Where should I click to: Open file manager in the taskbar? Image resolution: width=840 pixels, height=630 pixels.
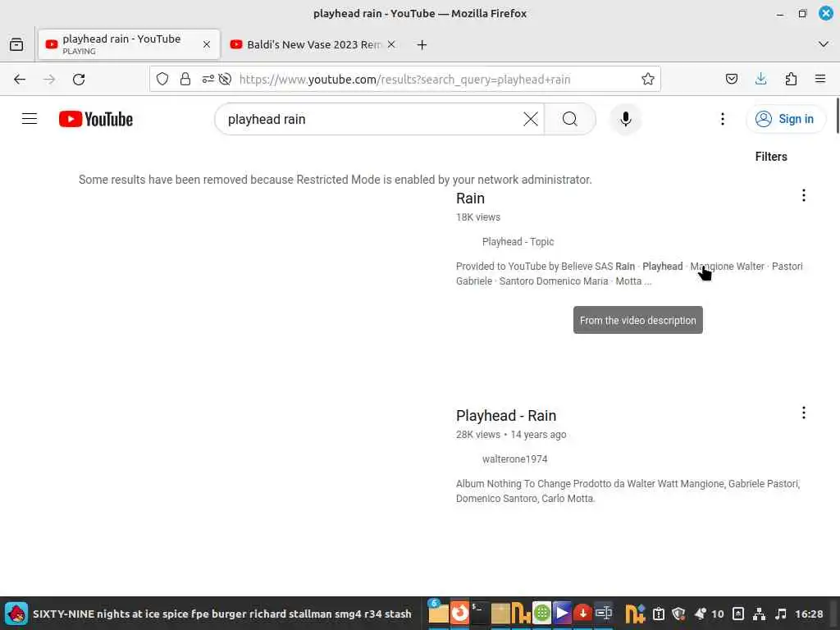click(438, 613)
